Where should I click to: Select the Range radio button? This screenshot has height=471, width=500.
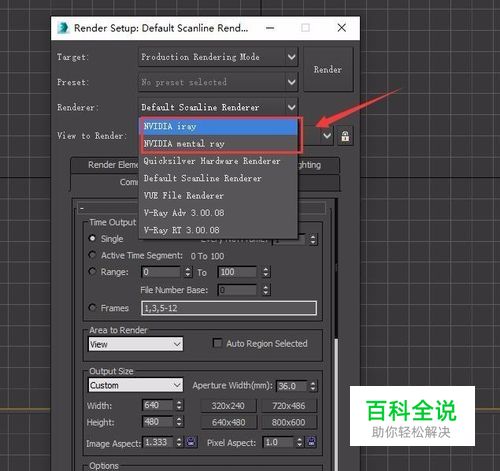coord(92,272)
